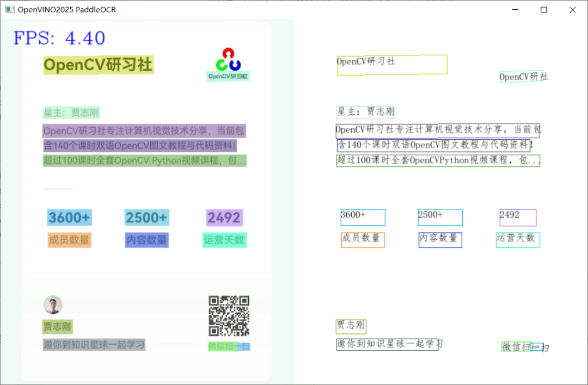Screen dimensions: 588x385
Task: Click the app icon in the title bar
Action: 10,9
